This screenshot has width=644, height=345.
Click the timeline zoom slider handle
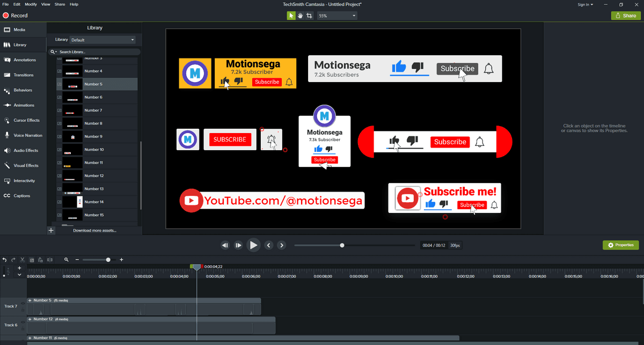click(108, 260)
